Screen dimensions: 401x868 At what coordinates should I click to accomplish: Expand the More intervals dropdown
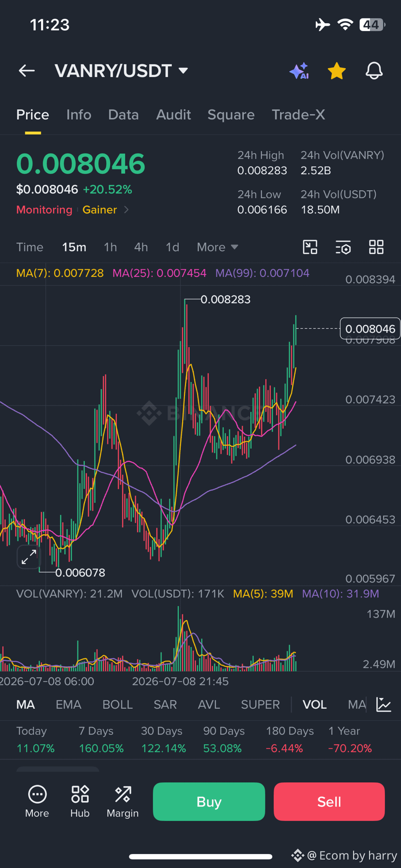click(x=217, y=247)
